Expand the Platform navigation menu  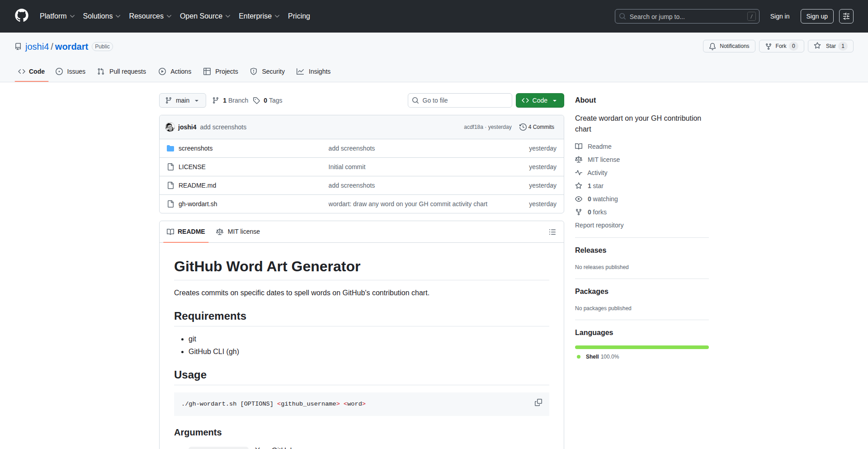(57, 16)
